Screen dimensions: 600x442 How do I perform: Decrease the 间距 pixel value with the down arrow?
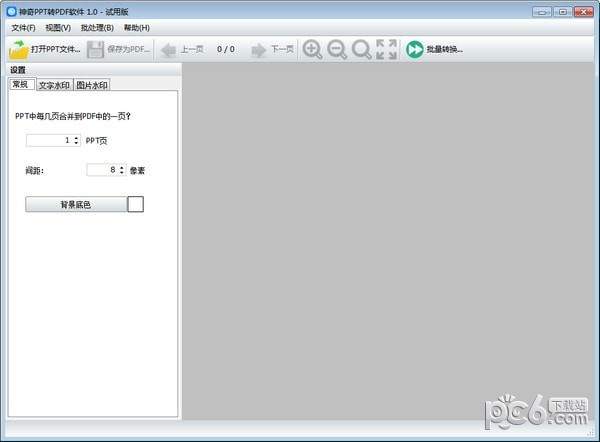click(122, 173)
